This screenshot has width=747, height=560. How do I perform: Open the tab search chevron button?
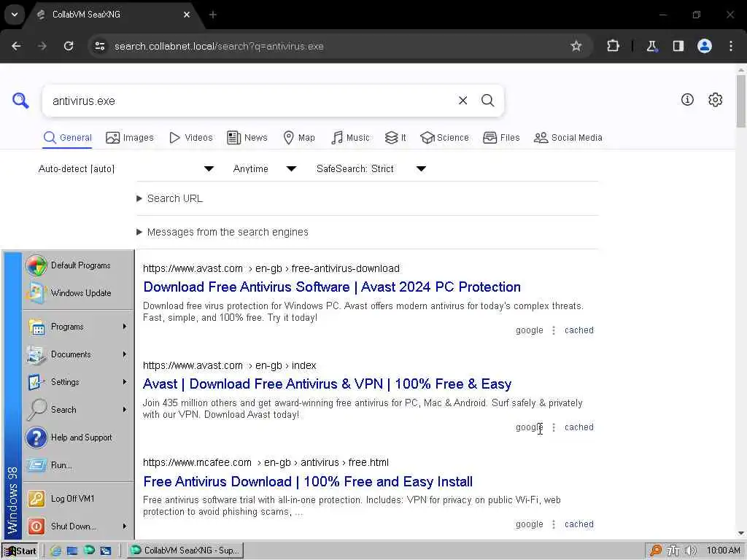point(15,15)
